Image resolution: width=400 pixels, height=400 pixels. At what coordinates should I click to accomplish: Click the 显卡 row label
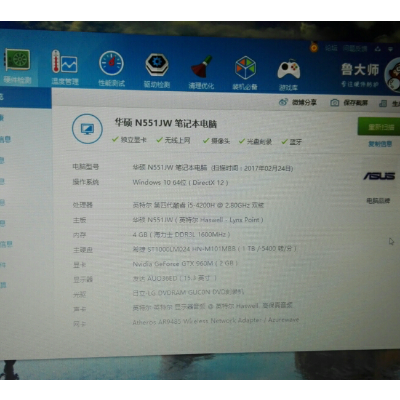(x=79, y=265)
